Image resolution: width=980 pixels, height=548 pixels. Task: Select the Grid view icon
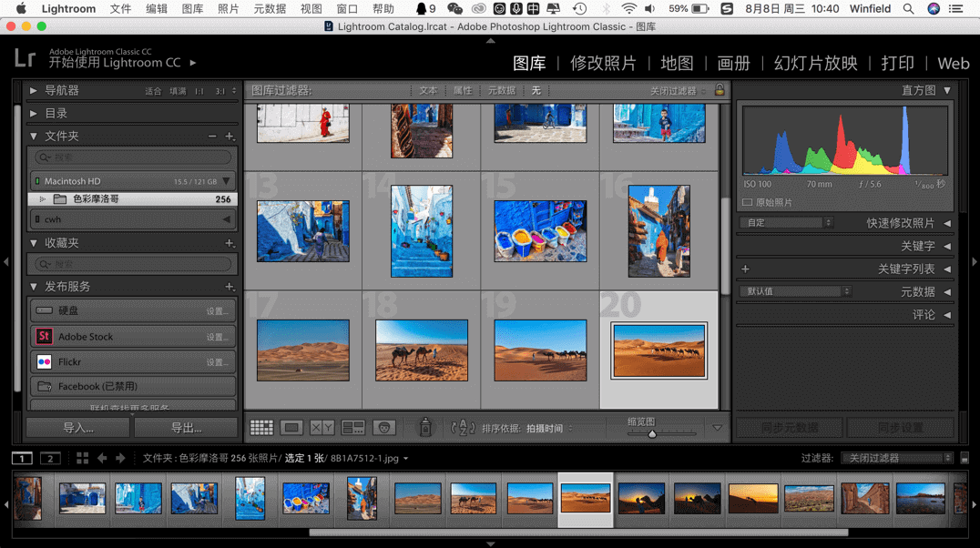264,427
